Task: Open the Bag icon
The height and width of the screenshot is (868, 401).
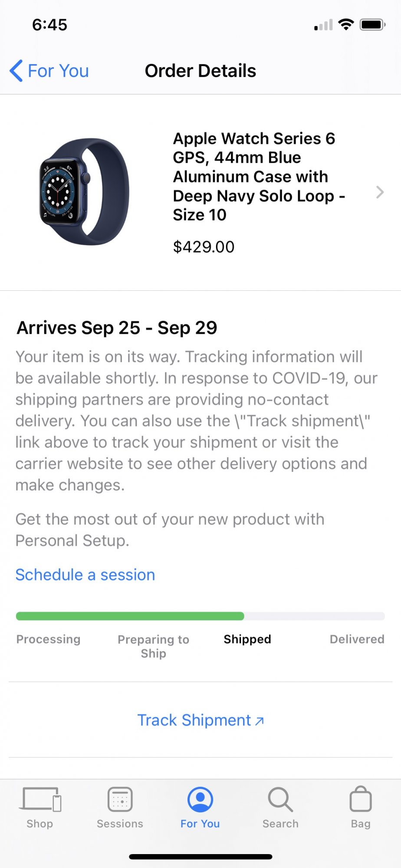Action: tap(361, 799)
